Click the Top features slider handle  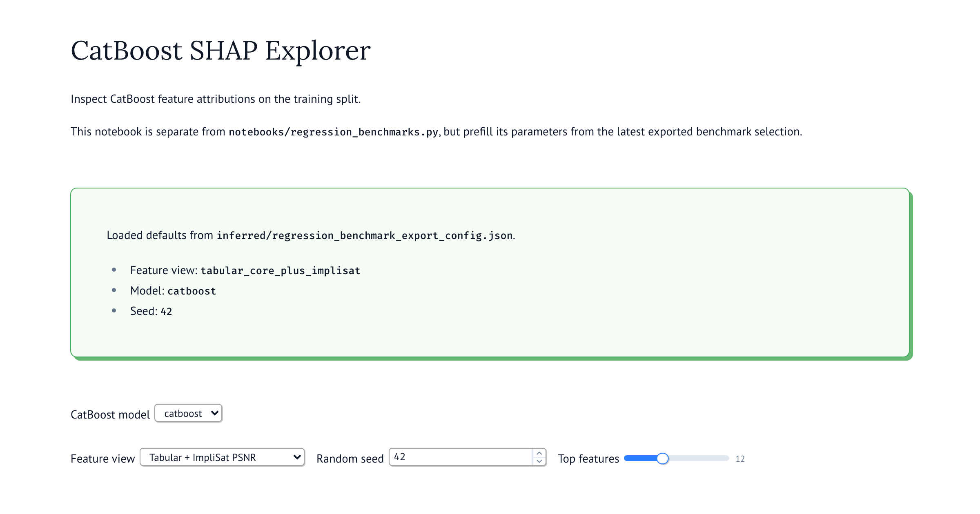662,459
